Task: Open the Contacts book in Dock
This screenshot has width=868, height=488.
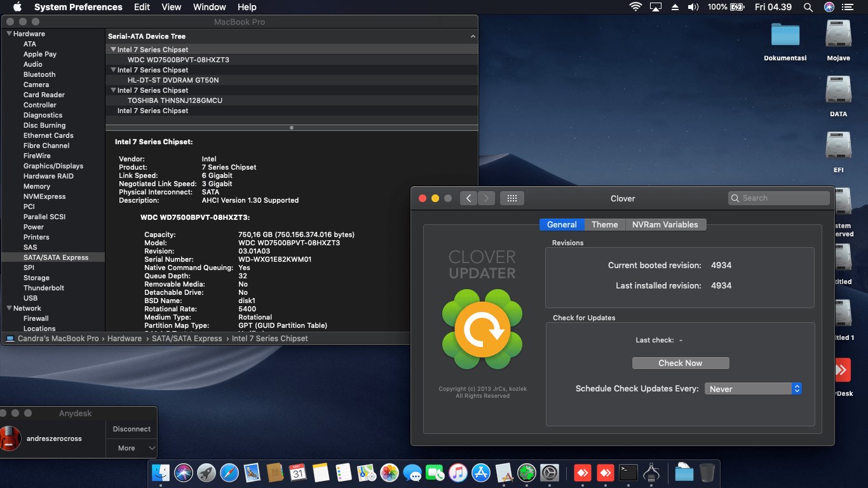Action: [x=275, y=473]
